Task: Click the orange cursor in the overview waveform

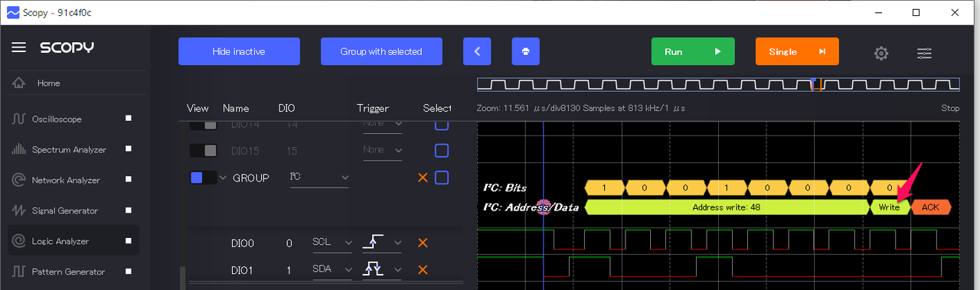Action: click(816, 84)
